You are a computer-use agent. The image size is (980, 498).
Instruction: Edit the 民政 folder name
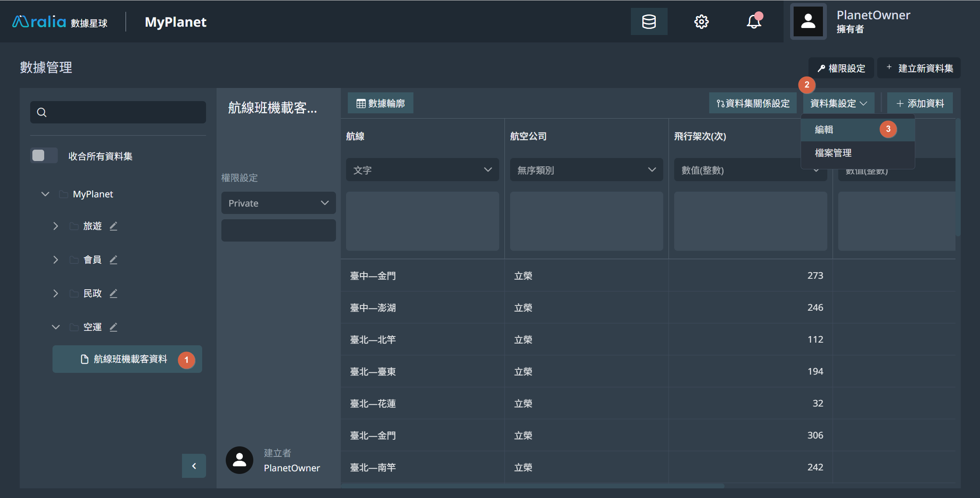pyautogui.click(x=113, y=294)
